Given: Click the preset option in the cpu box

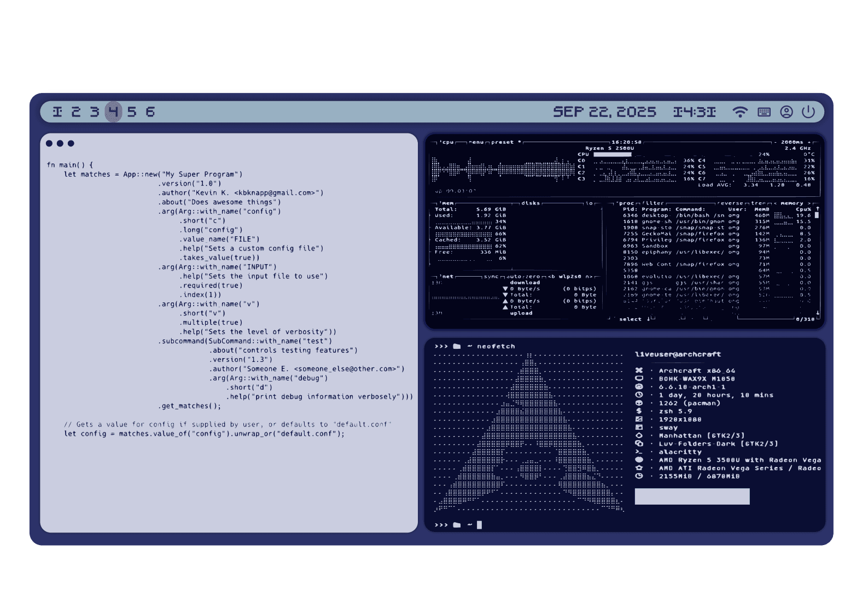Looking at the screenshot, I should 503,142.
